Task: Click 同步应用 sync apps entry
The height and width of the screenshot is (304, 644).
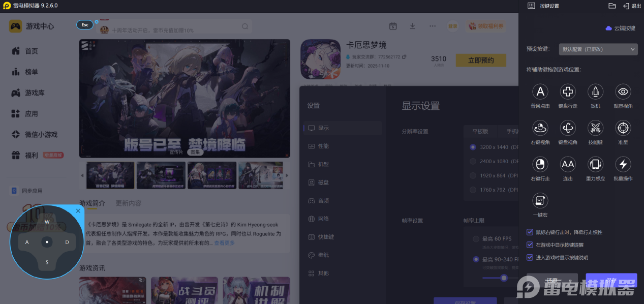Action: click(x=32, y=191)
